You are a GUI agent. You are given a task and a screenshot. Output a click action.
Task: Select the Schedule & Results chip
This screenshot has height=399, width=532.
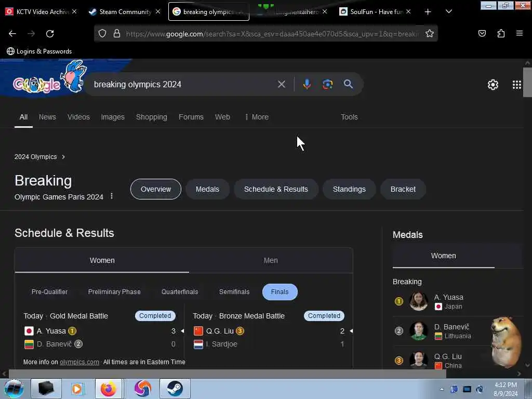point(276,189)
